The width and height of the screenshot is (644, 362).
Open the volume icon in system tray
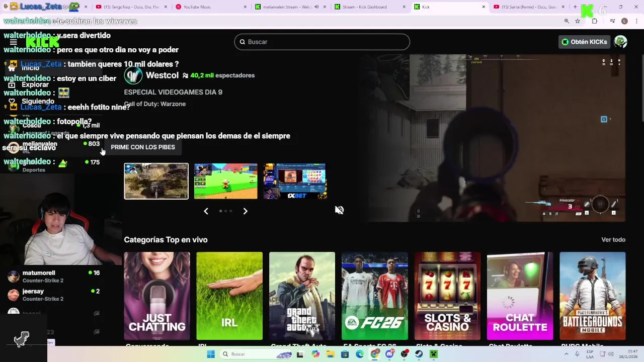click(x=612, y=354)
